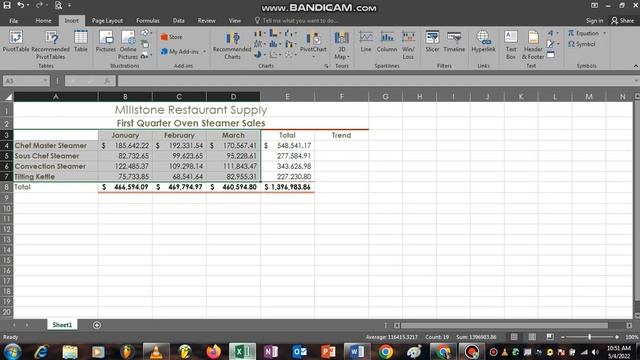The height and width of the screenshot is (360, 640).
Task: Expand the Shapes dropdown
Action: (x=146, y=33)
